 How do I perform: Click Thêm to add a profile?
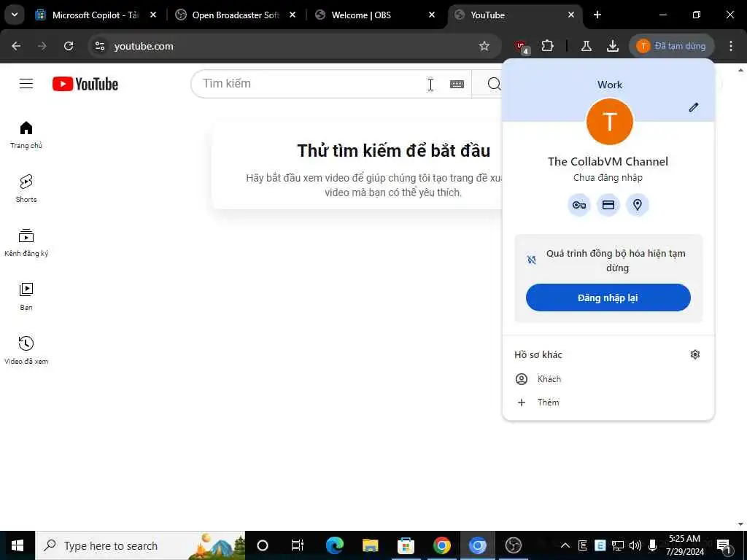coord(608,402)
